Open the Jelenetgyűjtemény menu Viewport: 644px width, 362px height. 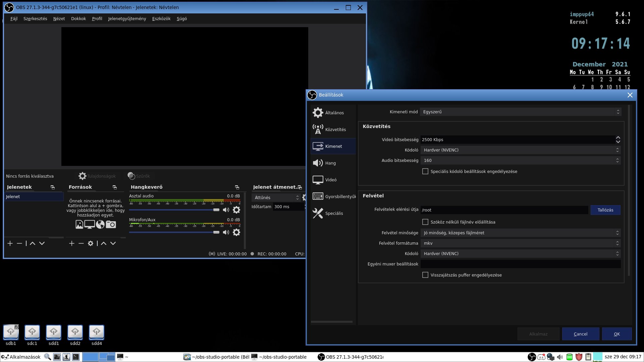127,19
